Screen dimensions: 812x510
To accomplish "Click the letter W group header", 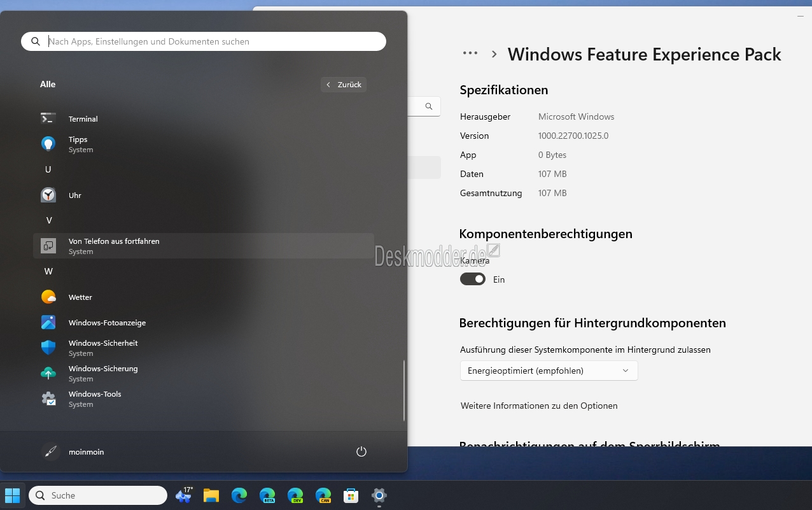I will click(48, 271).
